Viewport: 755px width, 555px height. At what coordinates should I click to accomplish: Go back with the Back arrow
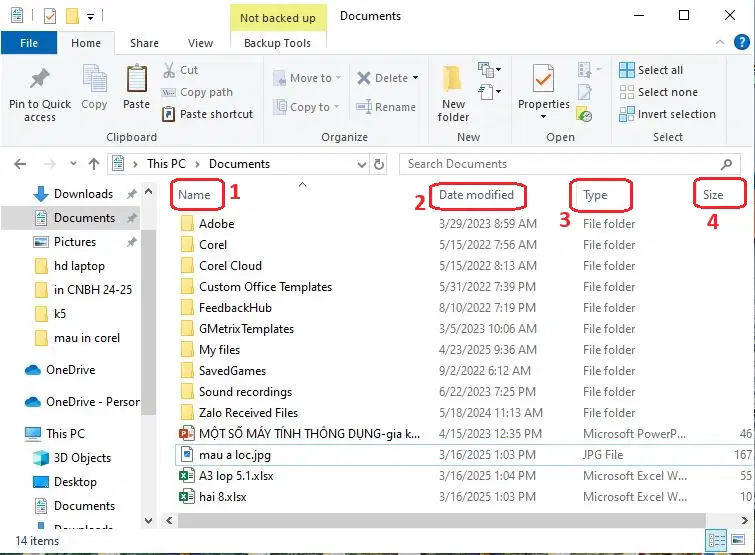click(x=20, y=164)
